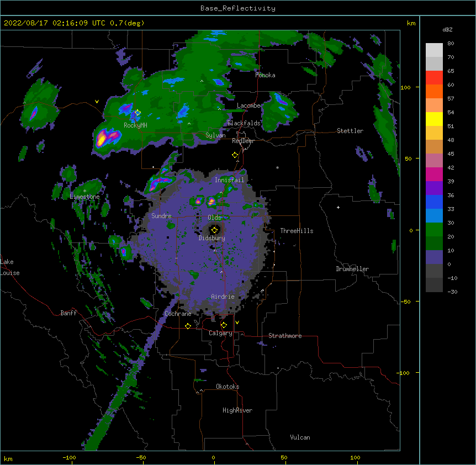Click the RockyMH label
Screen dimensions: 476x465
[135, 125]
